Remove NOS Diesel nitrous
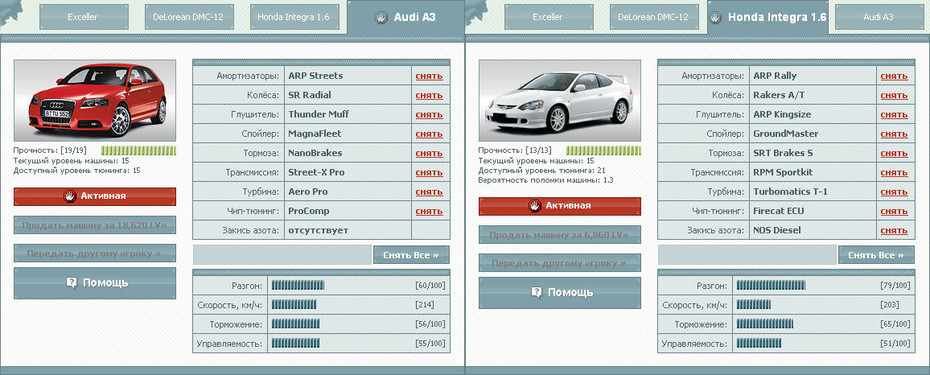This screenshot has width=930, height=375. (x=894, y=230)
